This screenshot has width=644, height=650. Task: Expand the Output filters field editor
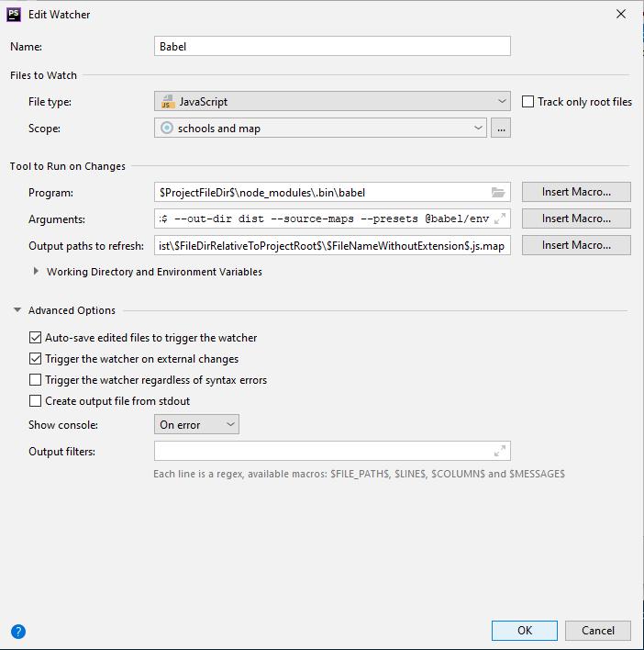pos(500,451)
